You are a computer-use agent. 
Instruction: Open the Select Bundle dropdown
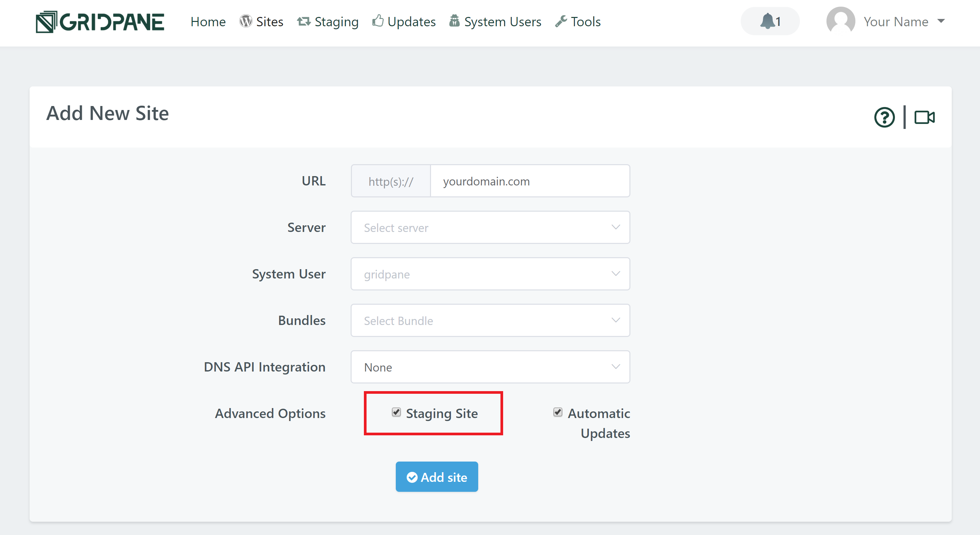490,320
